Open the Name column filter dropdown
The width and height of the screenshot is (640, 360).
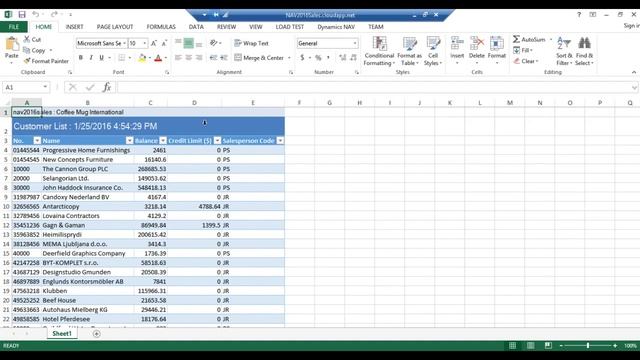coord(129,140)
